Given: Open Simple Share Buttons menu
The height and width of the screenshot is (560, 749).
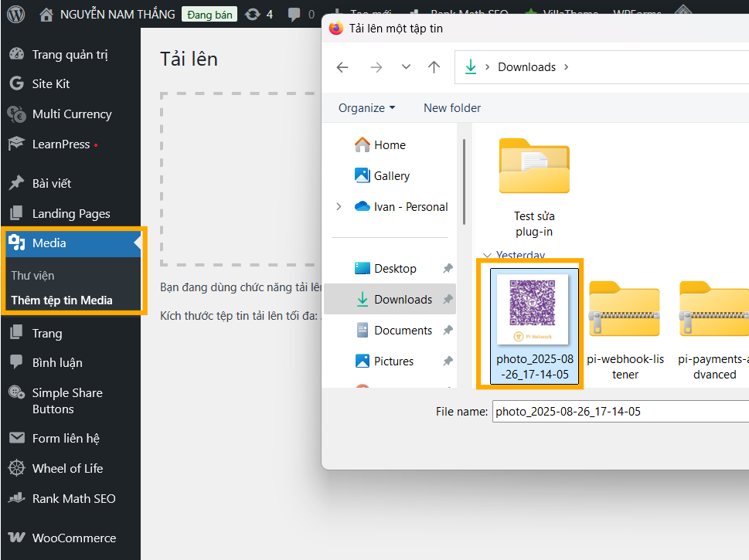Looking at the screenshot, I should tap(70, 401).
